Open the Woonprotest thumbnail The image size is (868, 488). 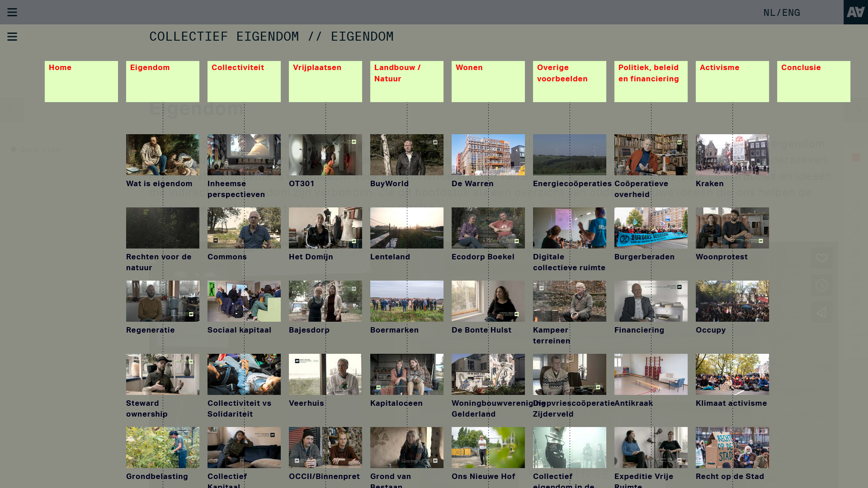click(732, 228)
